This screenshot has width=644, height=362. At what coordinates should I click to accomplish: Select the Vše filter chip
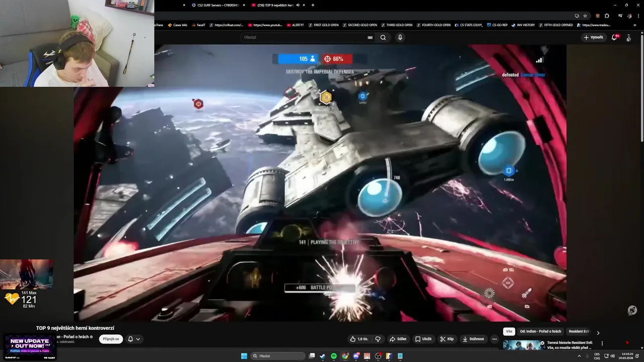[509, 331]
